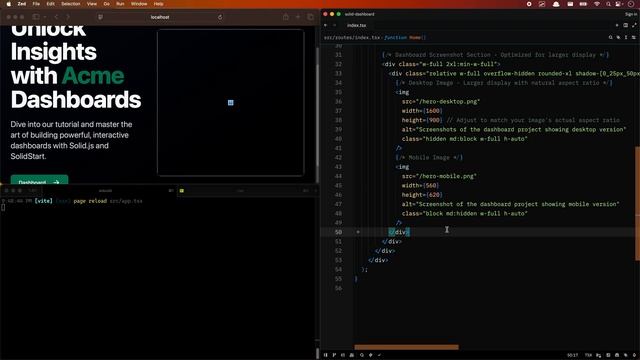Reload the localhost page in Safari
The width and height of the screenshot is (640, 360).
pyautogui.click(x=220, y=17)
